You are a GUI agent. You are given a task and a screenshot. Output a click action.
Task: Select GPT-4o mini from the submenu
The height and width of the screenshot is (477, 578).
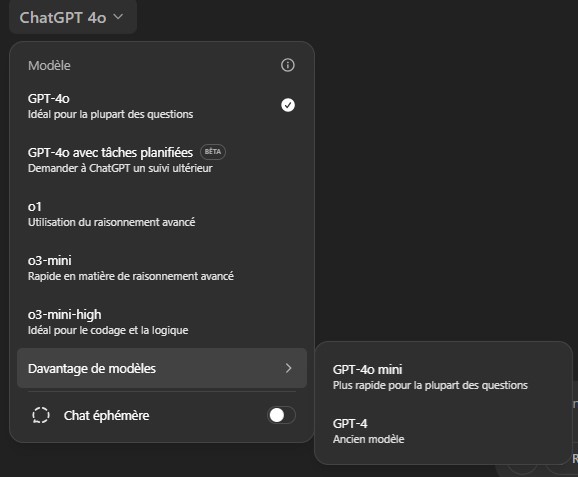tap(443, 377)
